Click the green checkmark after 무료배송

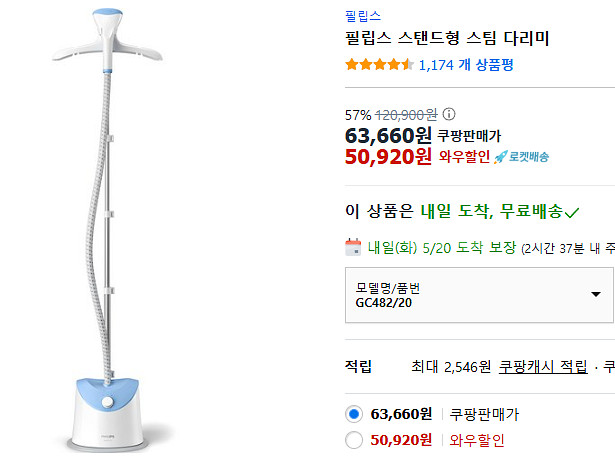(x=572, y=212)
